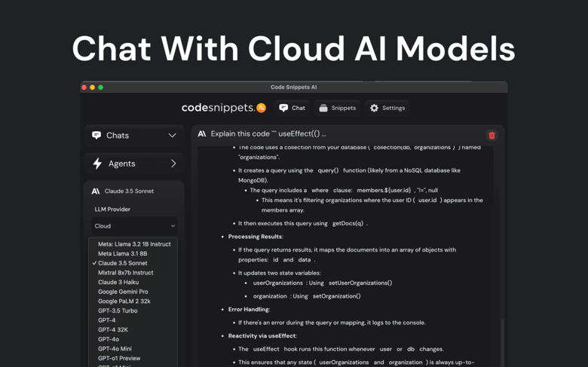Select the checked Claude 3.5 Sonnet option
The image size is (588, 367).
[122, 263]
